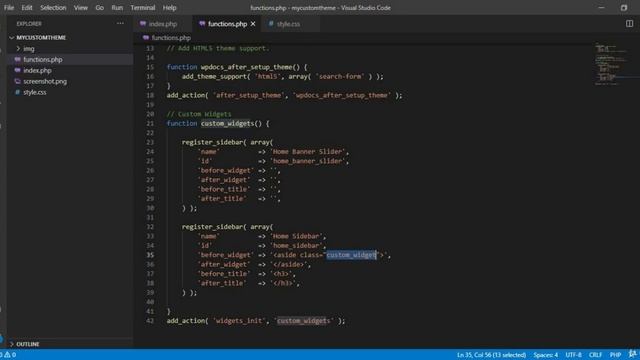
Task: Expand the OUTLINE section
Action: tap(28, 344)
